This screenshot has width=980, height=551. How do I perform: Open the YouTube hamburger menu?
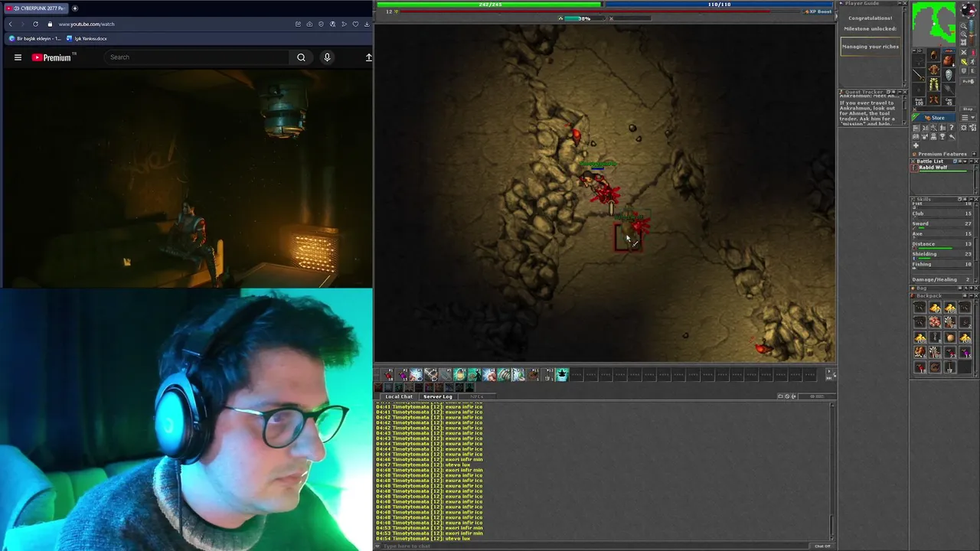pos(18,57)
